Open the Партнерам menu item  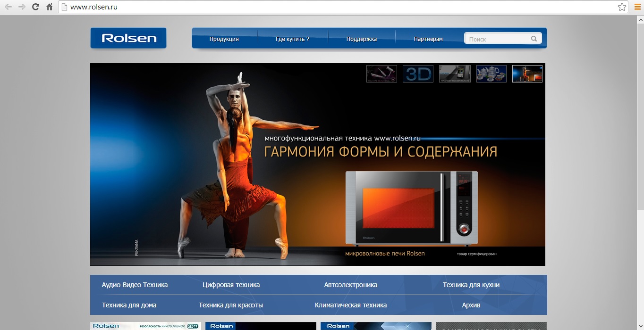pyautogui.click(x=428, y=39)
